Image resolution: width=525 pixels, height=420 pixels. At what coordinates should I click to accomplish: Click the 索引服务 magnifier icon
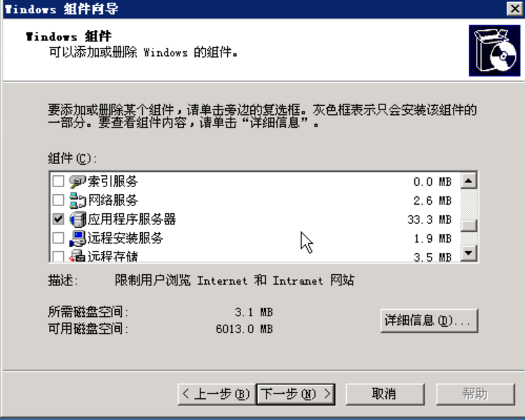[x=77, y=182]
